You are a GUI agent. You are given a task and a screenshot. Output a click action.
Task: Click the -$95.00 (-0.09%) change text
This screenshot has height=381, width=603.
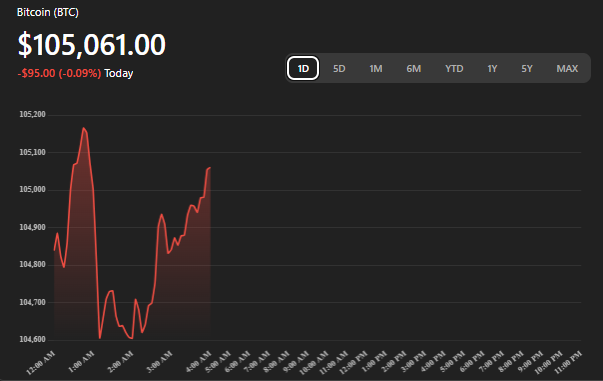59,73
